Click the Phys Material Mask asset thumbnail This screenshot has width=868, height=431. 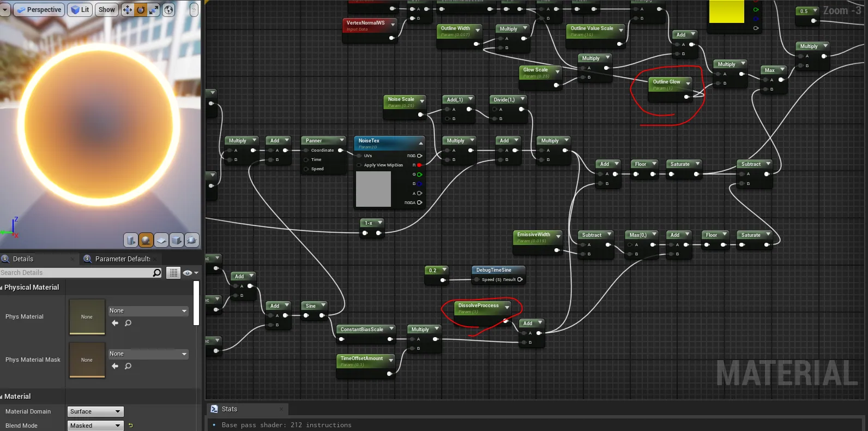pos(87,360)
